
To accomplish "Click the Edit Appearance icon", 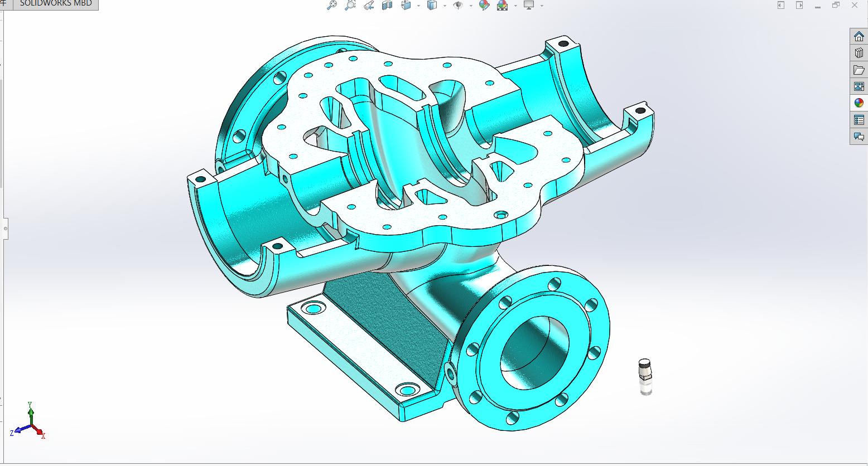I will tap(484, 6).
